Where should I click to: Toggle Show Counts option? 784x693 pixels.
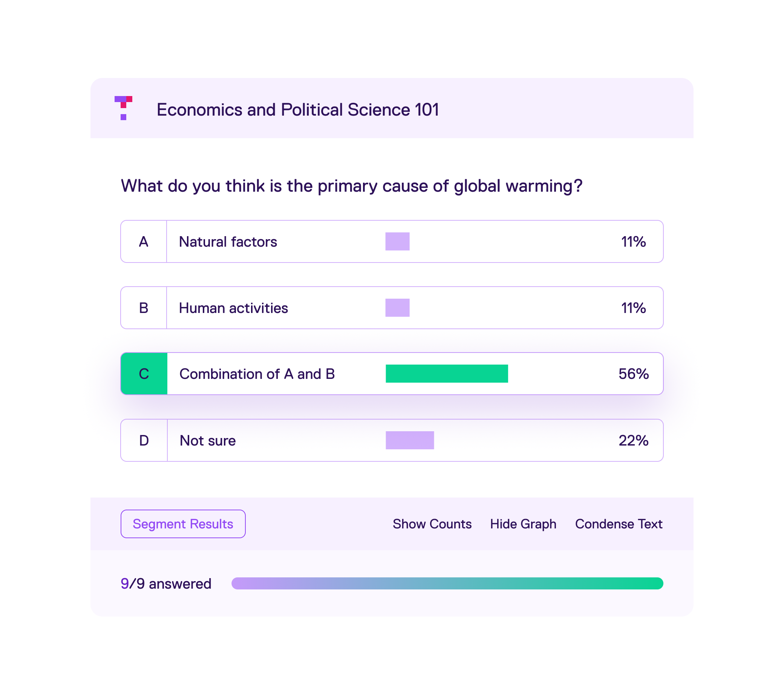[x=432, y=524]
